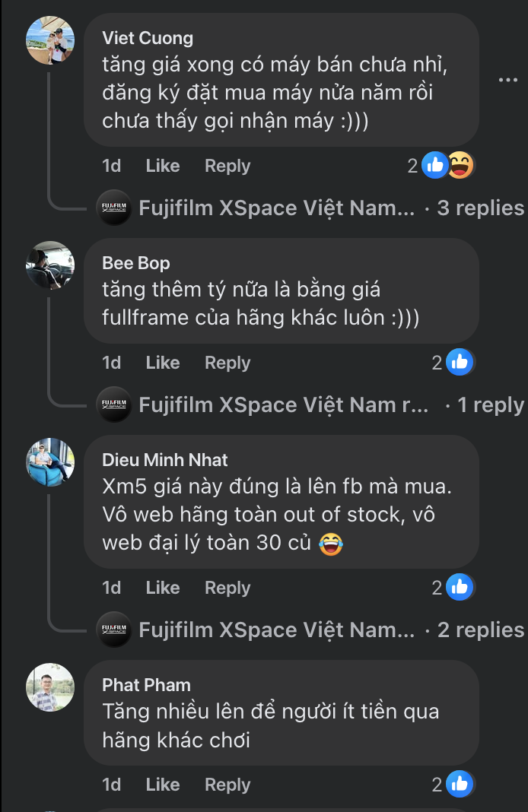The image size is (528, 812).
Task: Click Phat Pham's avatar
Action: tap(50, 689)
